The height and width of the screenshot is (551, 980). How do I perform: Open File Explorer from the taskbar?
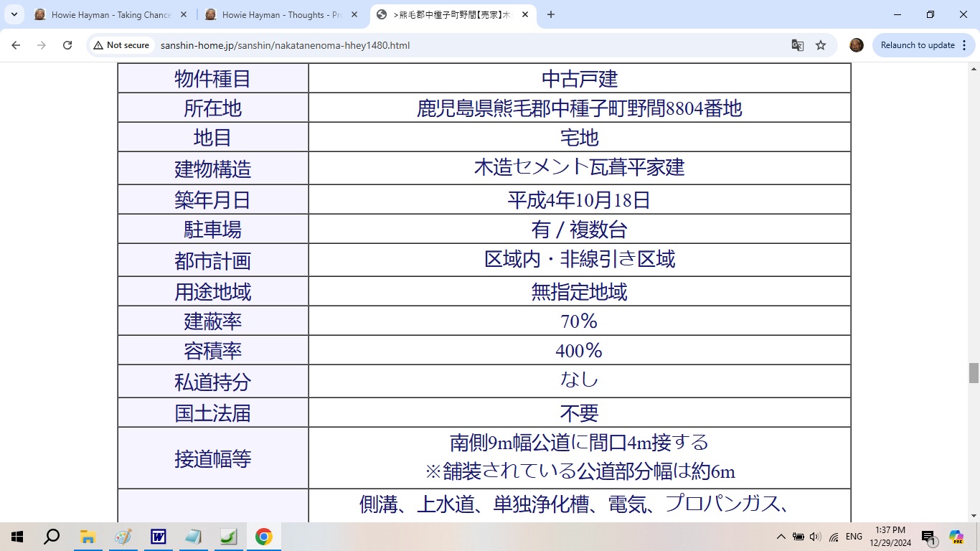(x=88, y=537)
